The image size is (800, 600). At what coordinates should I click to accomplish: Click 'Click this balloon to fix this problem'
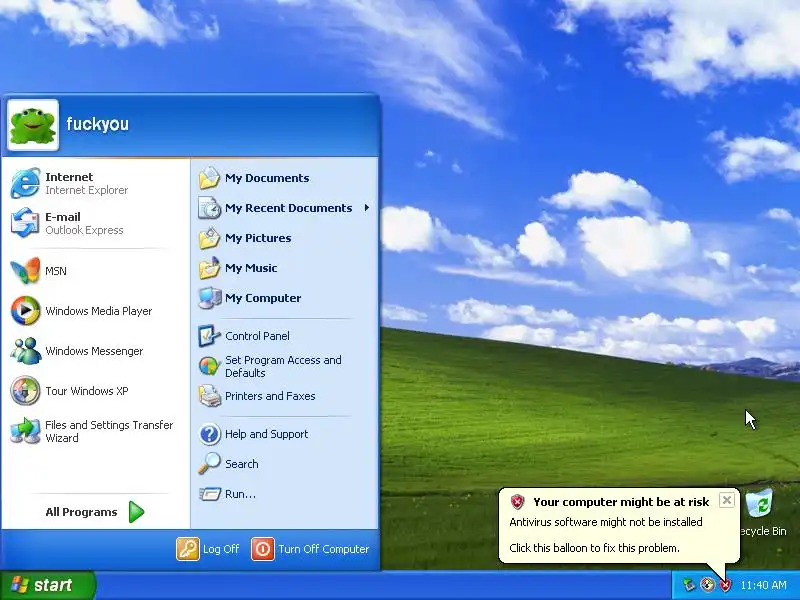pyautogui.click(x=594, y=548)
